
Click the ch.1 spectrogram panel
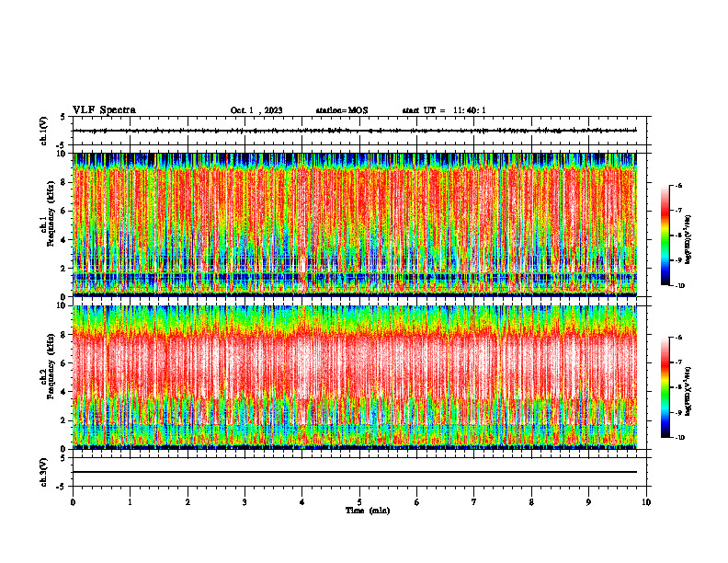355,224
